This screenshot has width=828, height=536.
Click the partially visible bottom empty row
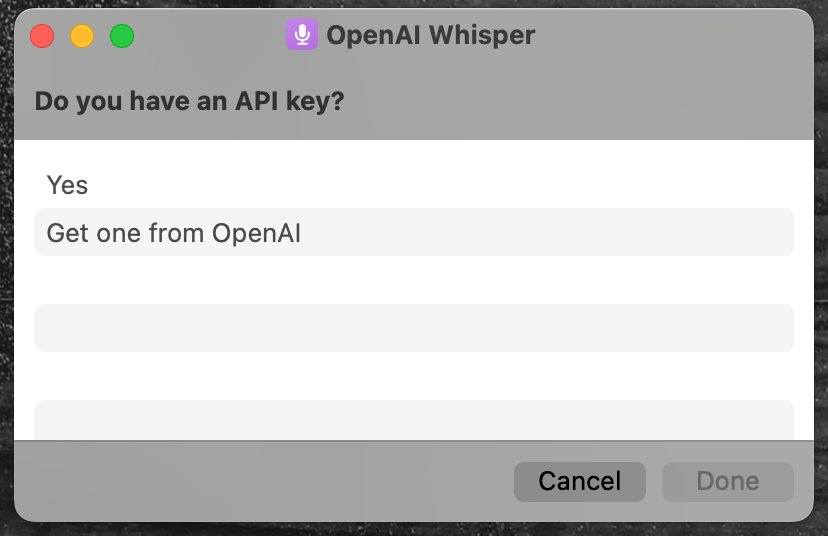(414, 420)
